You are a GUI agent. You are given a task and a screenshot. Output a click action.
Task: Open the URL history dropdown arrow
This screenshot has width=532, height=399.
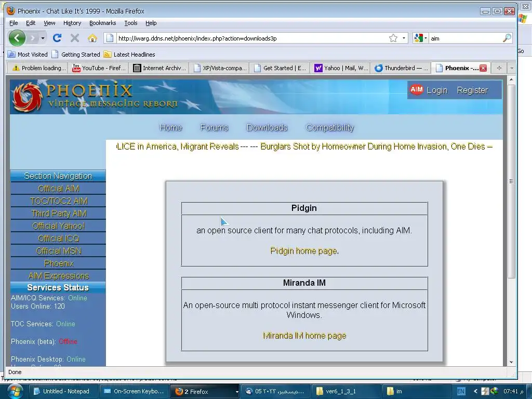pyautogui.click(x=404, y=38)
